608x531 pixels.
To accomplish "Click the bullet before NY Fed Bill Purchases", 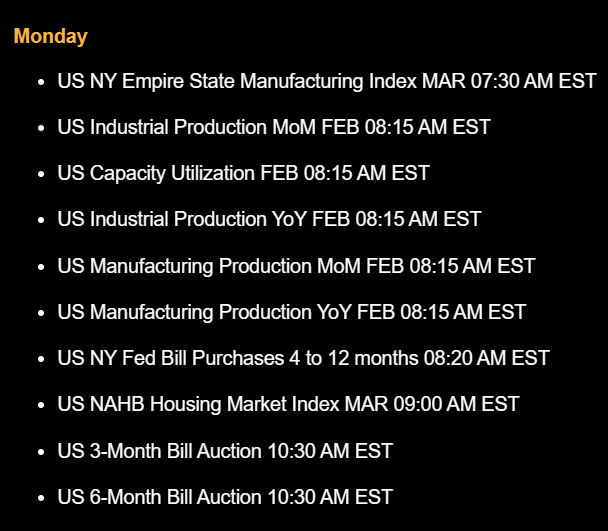I will 40,359.
